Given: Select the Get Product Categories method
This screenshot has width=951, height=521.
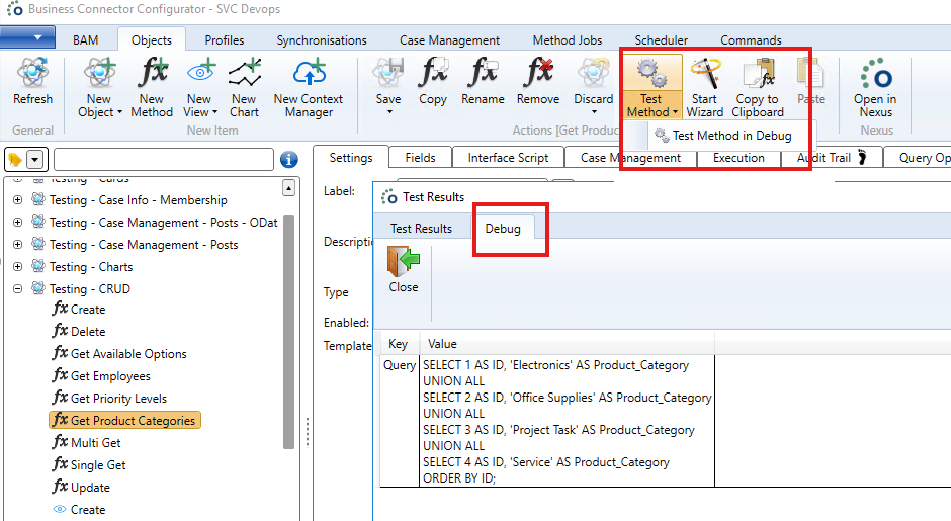Looking at the screenshot, I should point(125,420).
